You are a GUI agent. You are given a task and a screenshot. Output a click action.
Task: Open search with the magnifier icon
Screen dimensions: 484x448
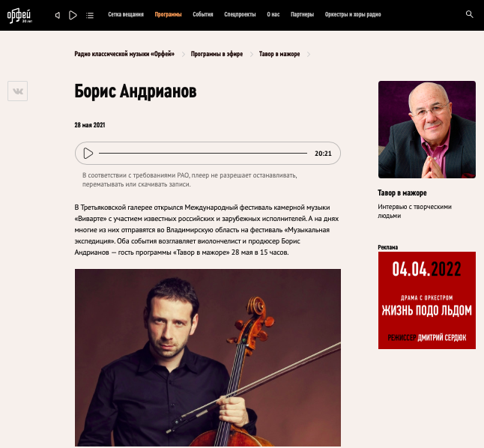(470, 14)
